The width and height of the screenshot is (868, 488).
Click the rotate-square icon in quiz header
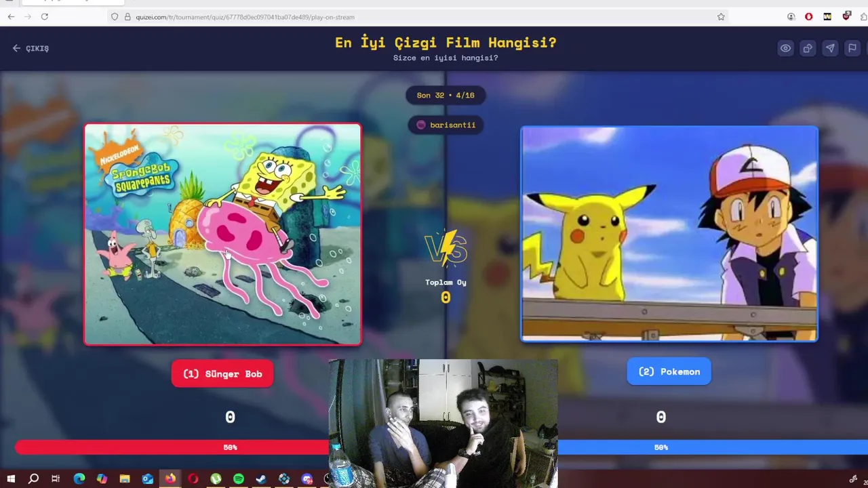pos(808,48)
